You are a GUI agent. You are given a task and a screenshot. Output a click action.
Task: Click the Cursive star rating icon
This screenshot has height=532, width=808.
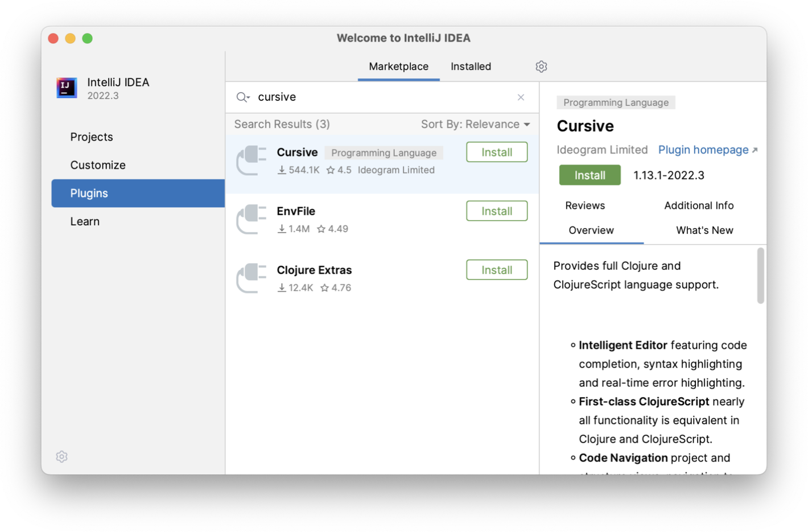click(331, 170)
